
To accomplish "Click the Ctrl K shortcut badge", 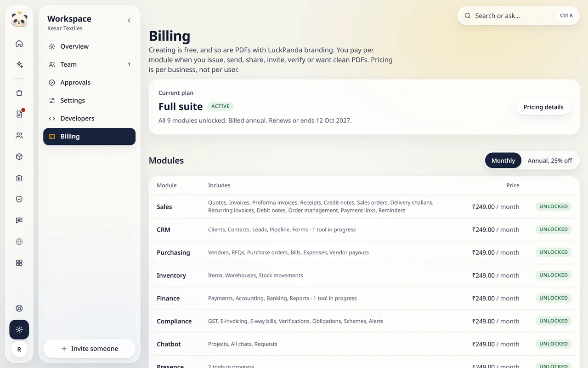I will [566, 16].
